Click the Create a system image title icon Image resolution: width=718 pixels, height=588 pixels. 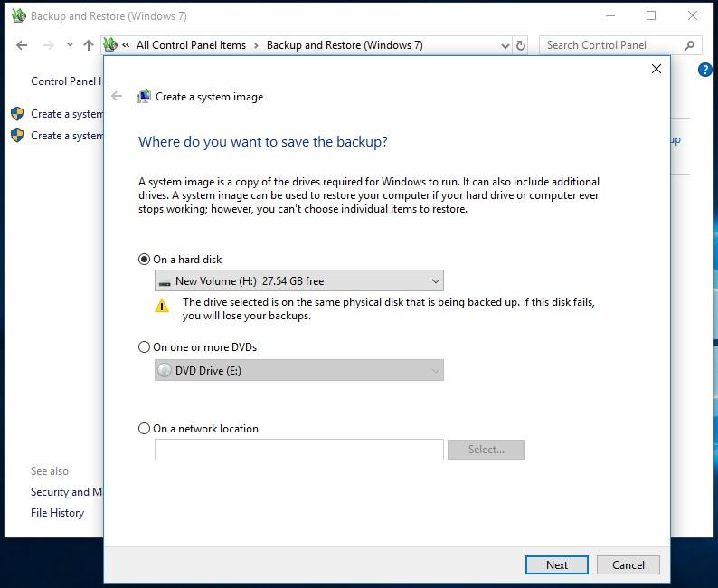pyautogui.click(x=144, y=96)
